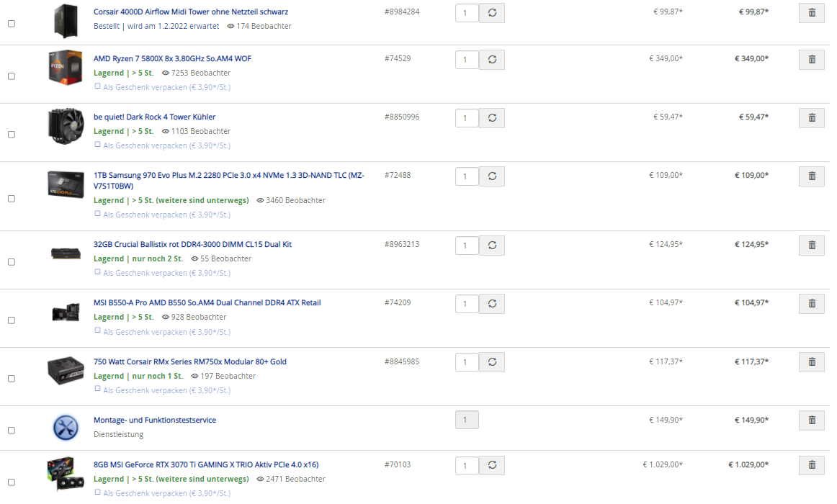
Task: Trash the MSI GeForce RTX 3070 Ti row
Action: pos(811,465)
